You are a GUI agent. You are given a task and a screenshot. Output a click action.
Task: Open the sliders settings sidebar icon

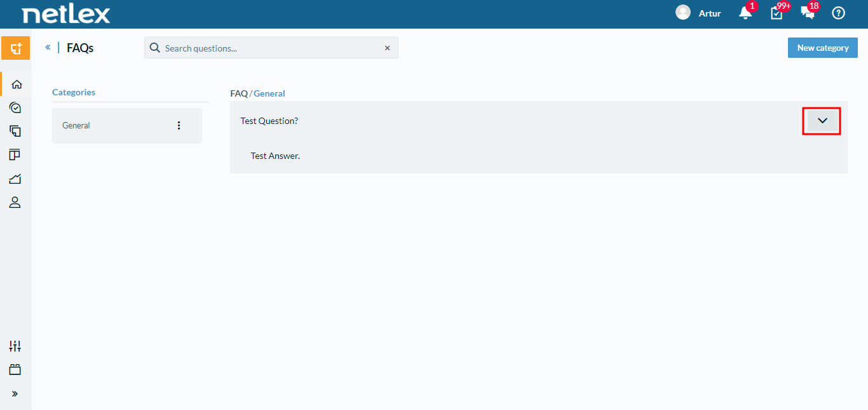[15, 346]
